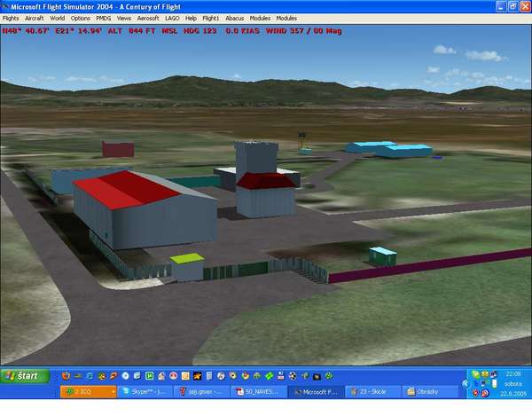This screenshot has width=532, height=416.
Task: Open the Modules menu beside Abacus
Action: pyautogui.click(x=260, y=19)
